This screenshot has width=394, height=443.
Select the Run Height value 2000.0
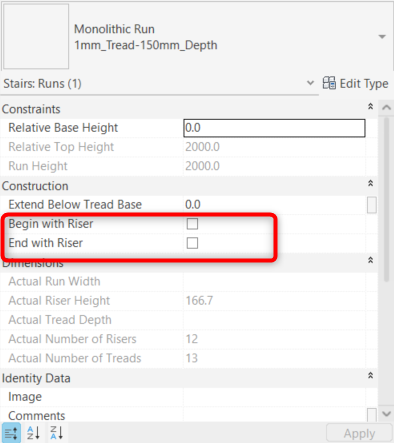click(x=202, y=166)
